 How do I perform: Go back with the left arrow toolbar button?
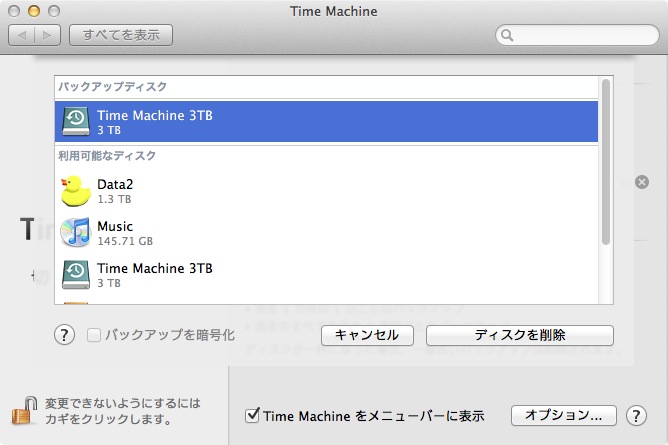pyautogui.click(x=22, y=35)
